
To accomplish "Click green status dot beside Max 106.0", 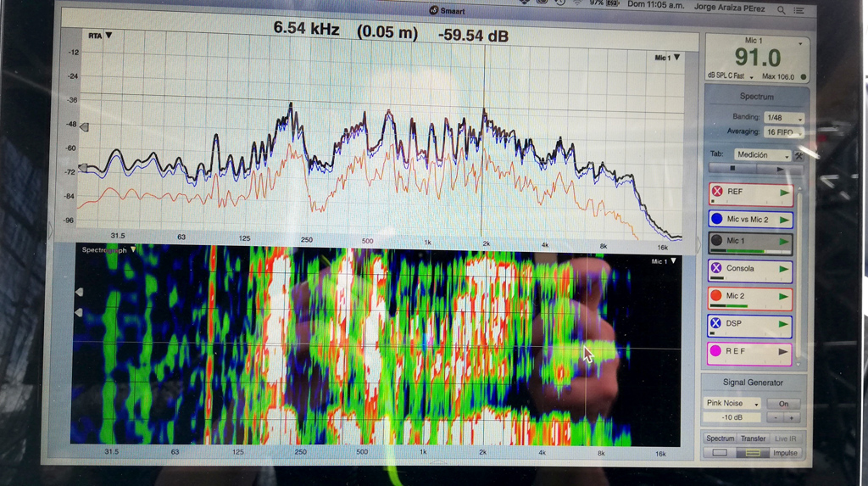I will click(x=804, y=77).
